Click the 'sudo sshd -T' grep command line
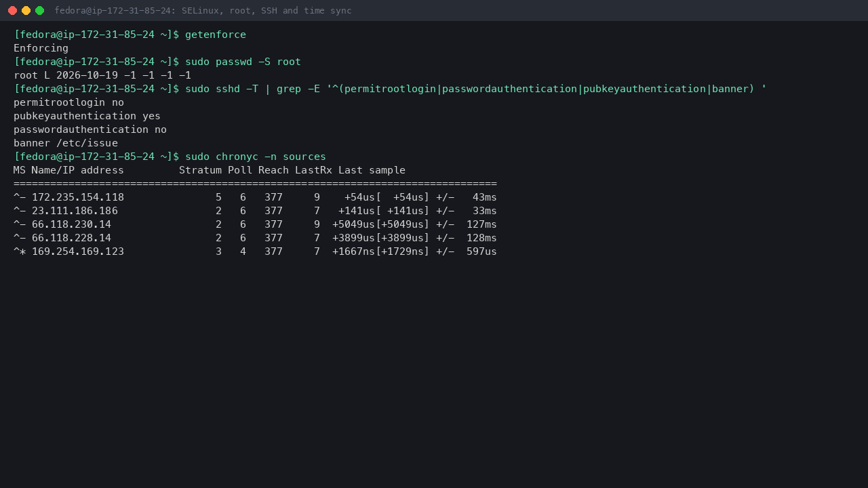 476,89
